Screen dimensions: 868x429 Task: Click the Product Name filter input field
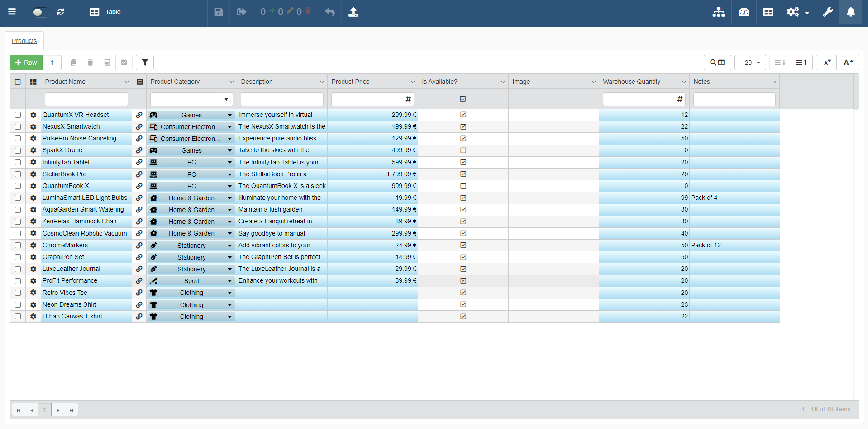pos(86,99)
